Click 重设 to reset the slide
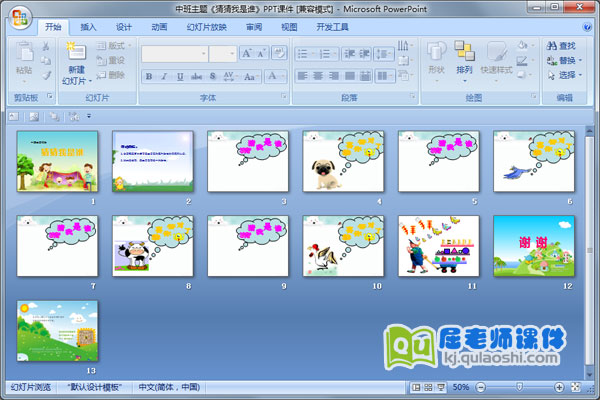 click(x=115, y=60)
